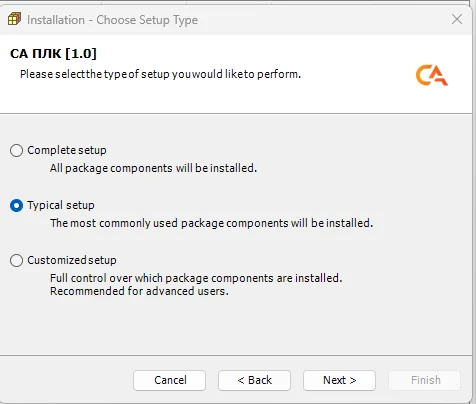The image size is (476, 404).
Task: Select the Complete setup radio button
Action: (16, 150)
